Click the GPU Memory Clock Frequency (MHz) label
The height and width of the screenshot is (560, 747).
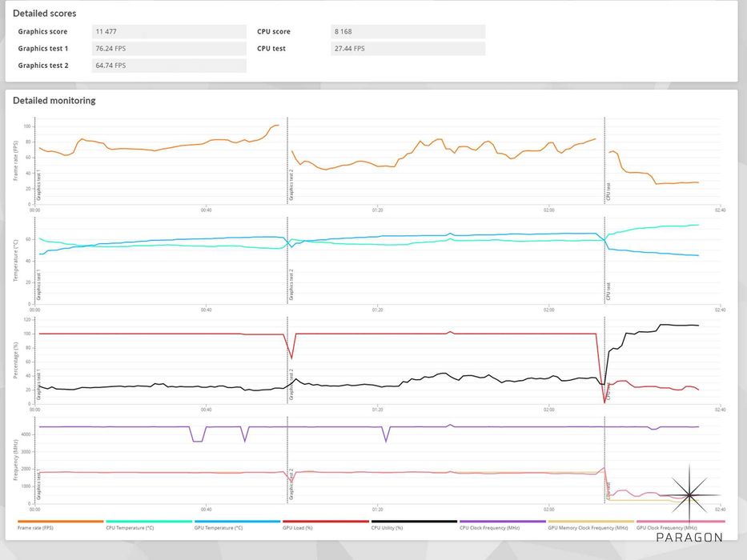pyautogui.click(x=588, y=528)
